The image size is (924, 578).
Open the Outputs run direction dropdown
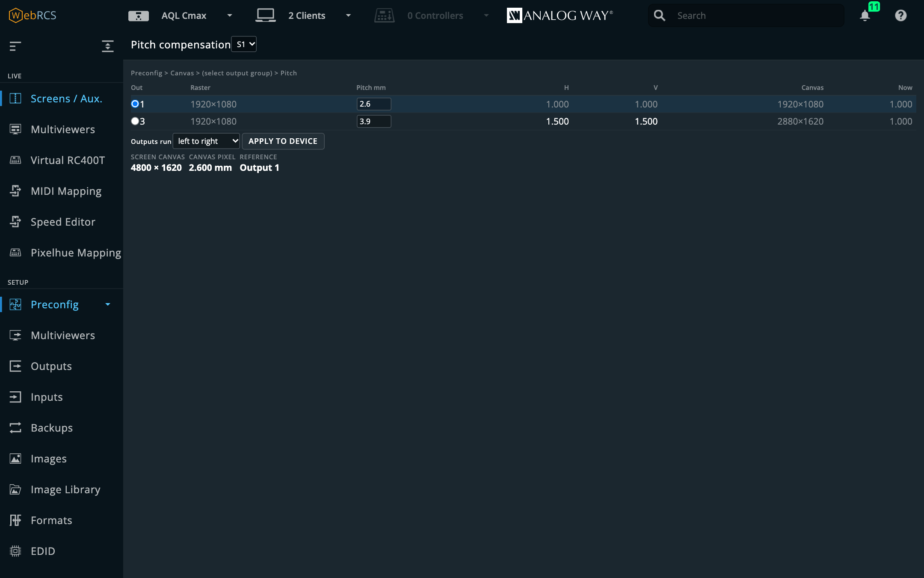206,141
